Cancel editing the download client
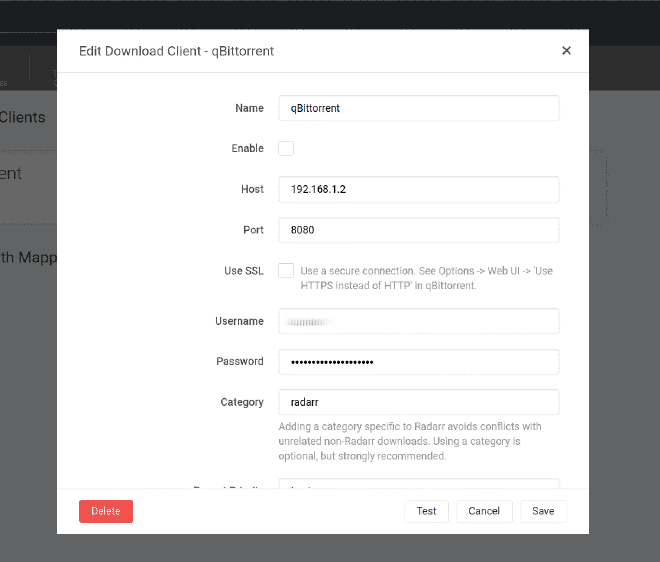This screenshot has width=660, height=562. pyautogui.click(x=484, y=511)
